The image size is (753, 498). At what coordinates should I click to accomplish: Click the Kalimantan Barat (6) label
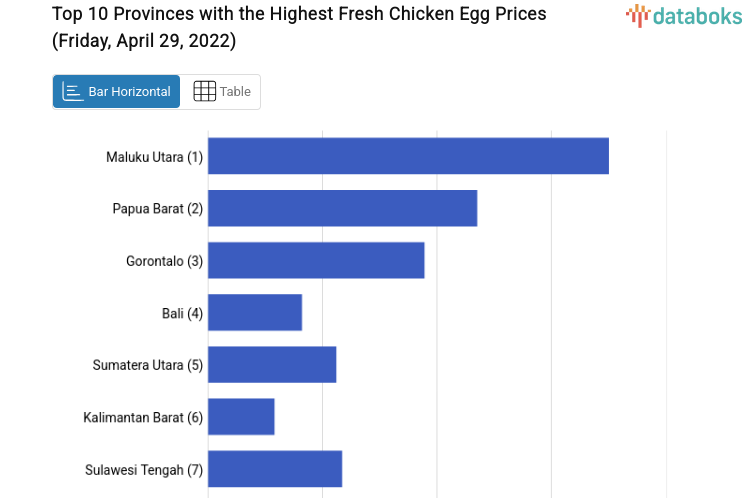(143, 417)
